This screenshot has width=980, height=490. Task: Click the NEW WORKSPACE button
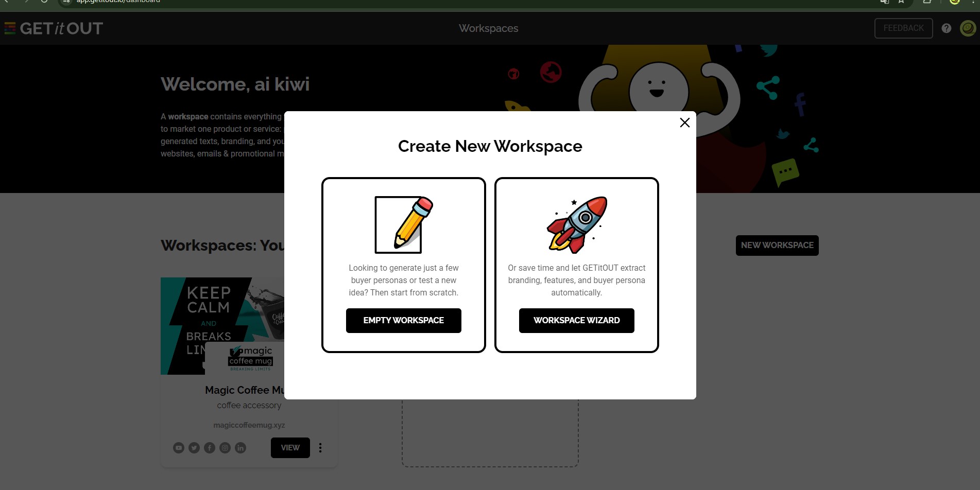coord(777,246)
